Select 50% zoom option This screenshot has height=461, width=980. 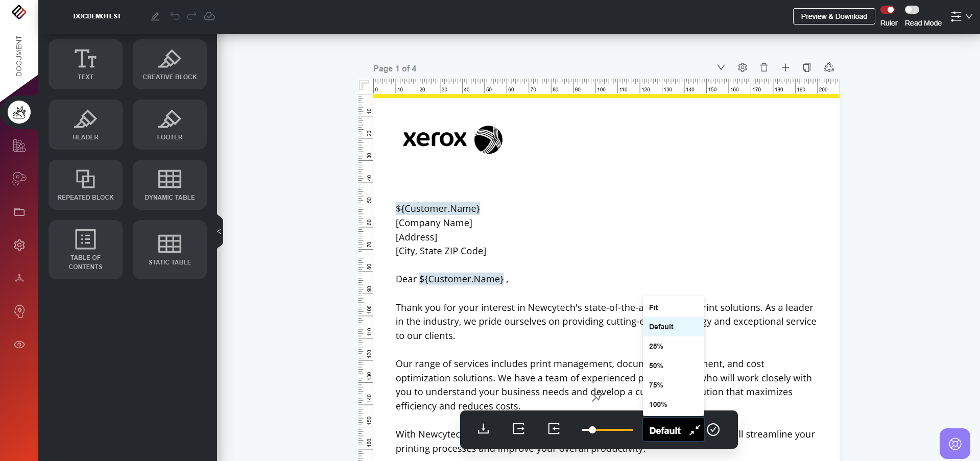point(656,366)
